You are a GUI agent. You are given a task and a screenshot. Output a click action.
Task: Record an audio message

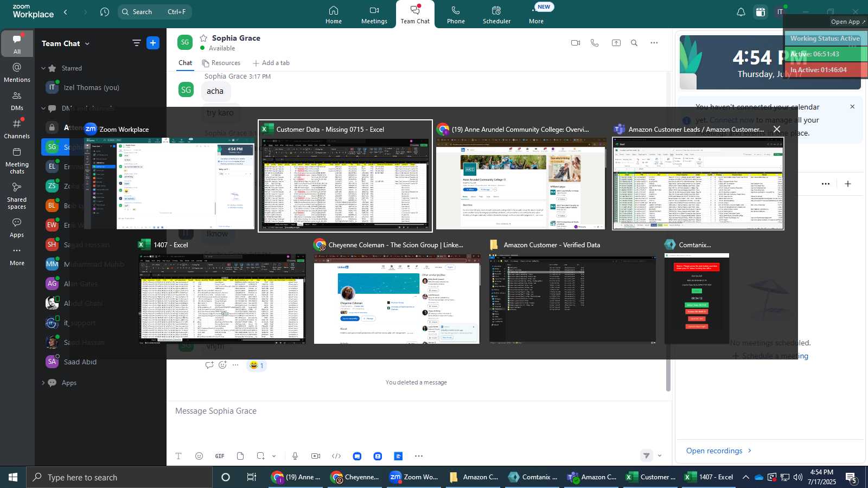click(x=295, y=456)
